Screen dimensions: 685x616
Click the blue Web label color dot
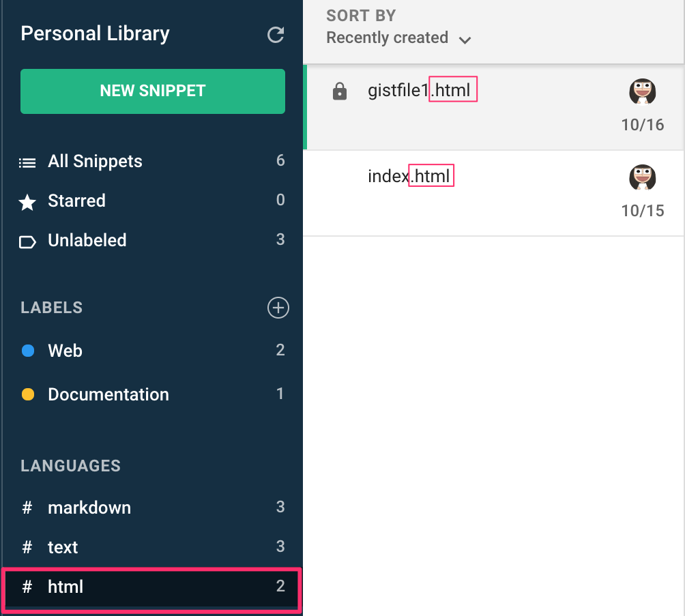pos(28,351)
